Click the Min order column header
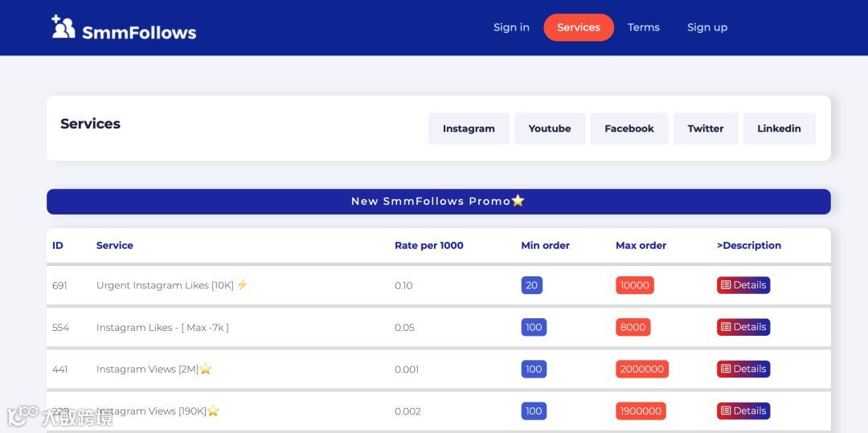The image size is (868, 433). pyautogui.click(x=545, y=246)
